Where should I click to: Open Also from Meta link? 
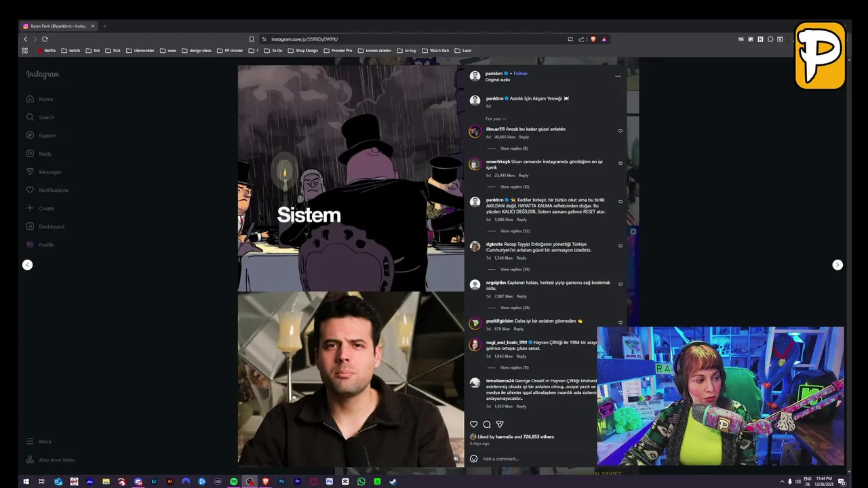(x=50, y=460)
